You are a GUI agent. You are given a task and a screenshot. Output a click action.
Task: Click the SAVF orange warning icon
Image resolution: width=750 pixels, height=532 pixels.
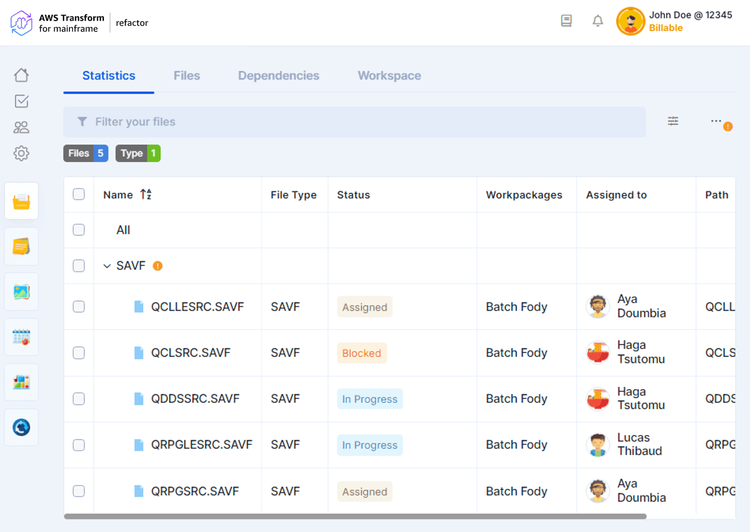[x=157, y=266]
